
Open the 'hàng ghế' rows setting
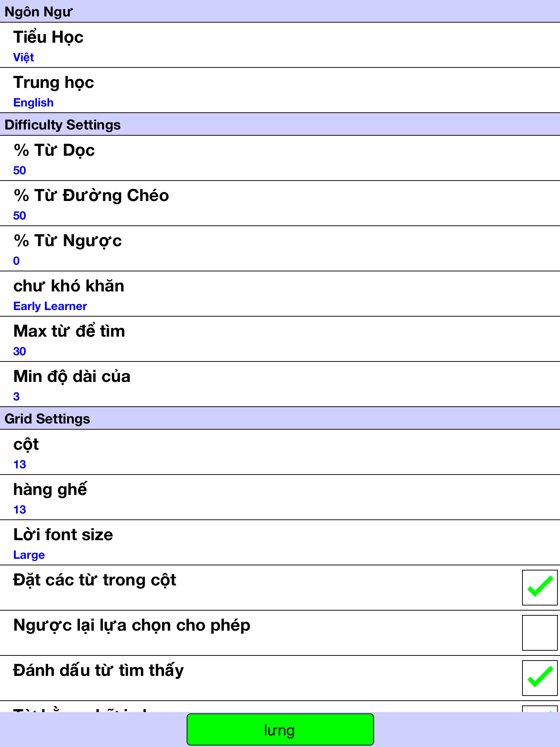280,497
